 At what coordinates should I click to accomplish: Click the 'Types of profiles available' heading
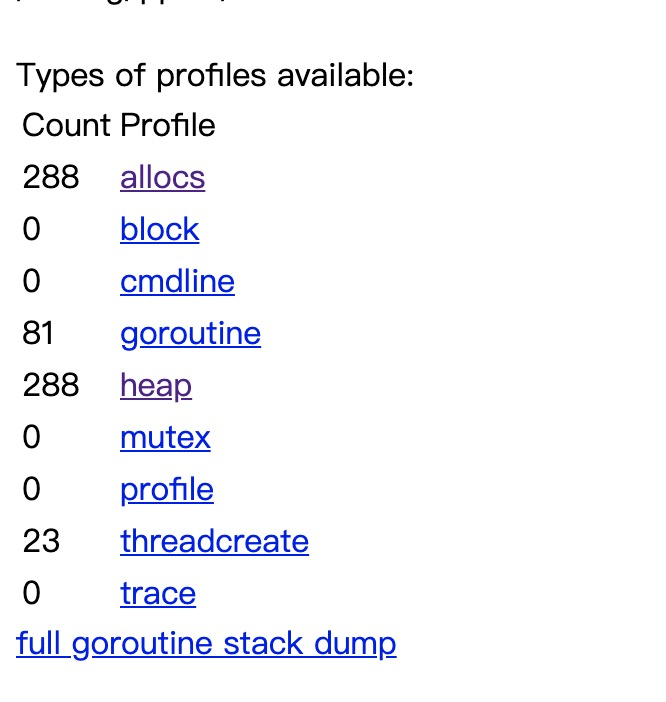[215, 75]
